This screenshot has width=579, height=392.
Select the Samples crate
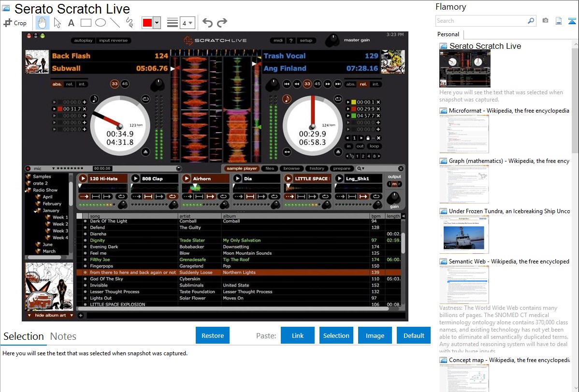(x=42, y=176)
